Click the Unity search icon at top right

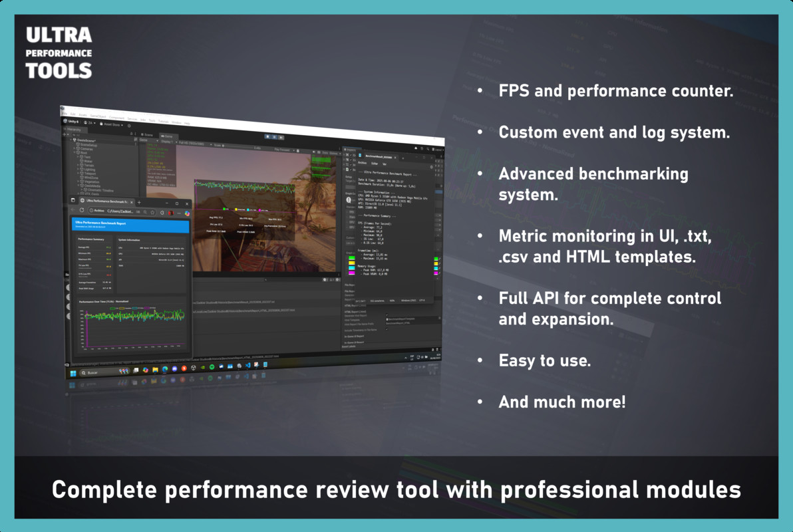pos(428,149)
